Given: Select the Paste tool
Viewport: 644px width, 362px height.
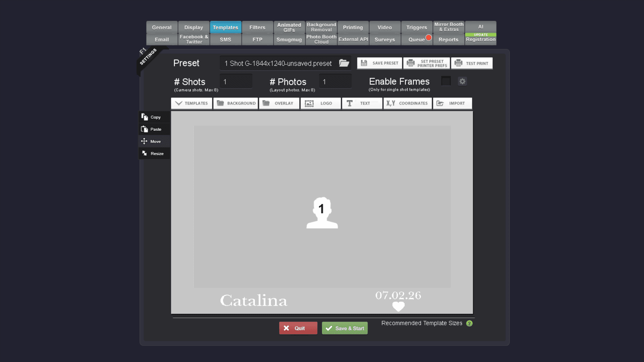Looking at the screenshot, I should tap(154, 129).
